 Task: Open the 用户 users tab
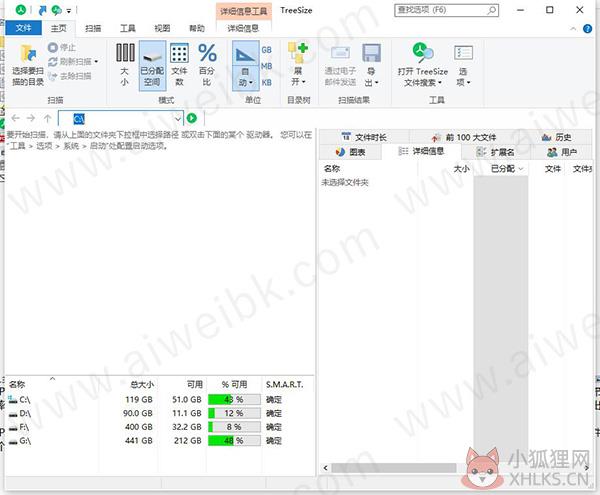tap(561, 152)
